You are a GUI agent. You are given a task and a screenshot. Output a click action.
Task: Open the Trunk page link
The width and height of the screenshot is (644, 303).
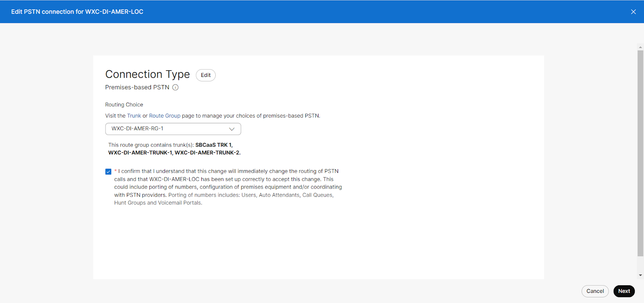coord(134,116)
